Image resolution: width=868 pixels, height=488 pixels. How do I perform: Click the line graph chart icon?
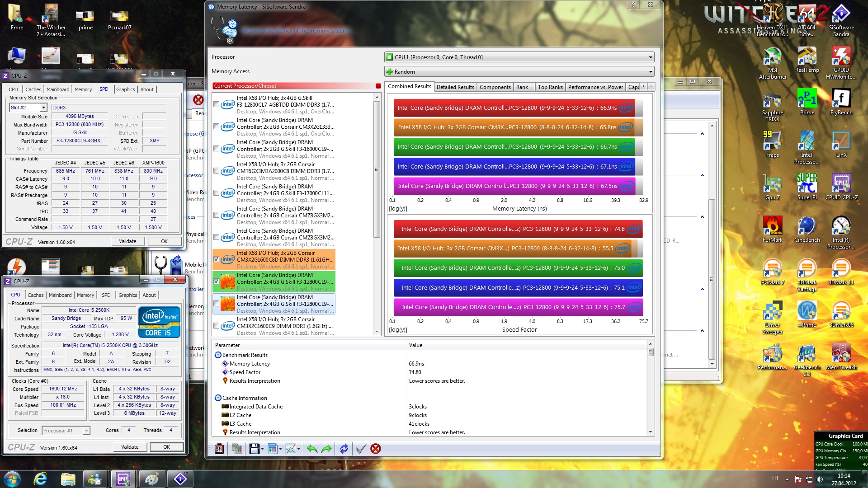point(291,449)
